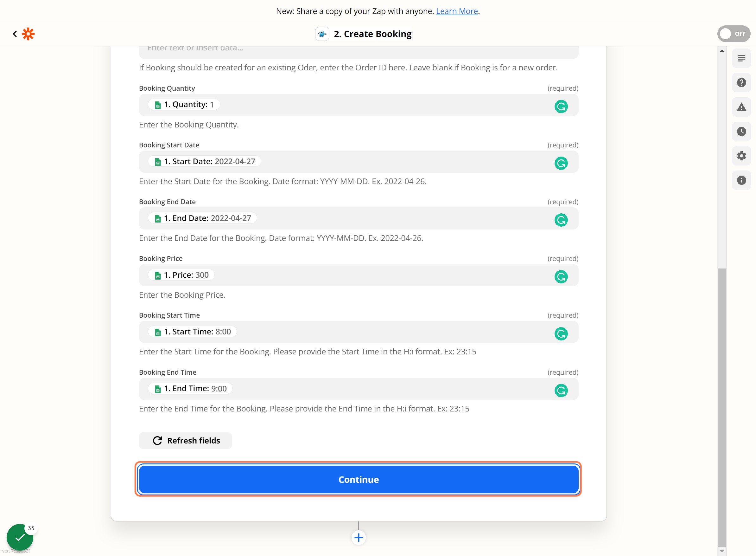756x556 pixels.
Task: Click the 2. Create Booking title
Action: [x=372, y=34]
